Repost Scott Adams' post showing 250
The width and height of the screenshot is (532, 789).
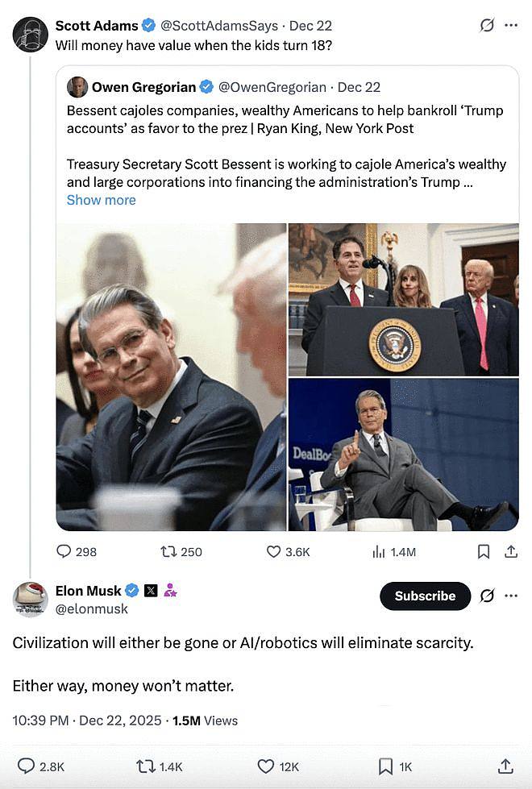point(168,551)
